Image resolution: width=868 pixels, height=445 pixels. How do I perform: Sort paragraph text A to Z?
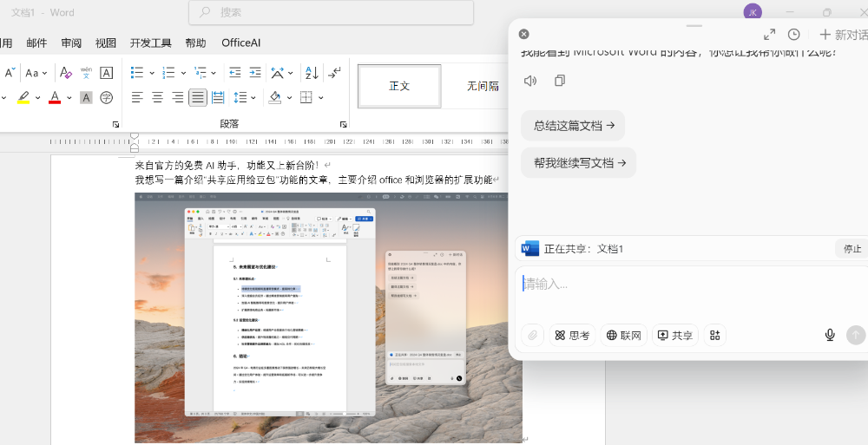click(312, 73)
